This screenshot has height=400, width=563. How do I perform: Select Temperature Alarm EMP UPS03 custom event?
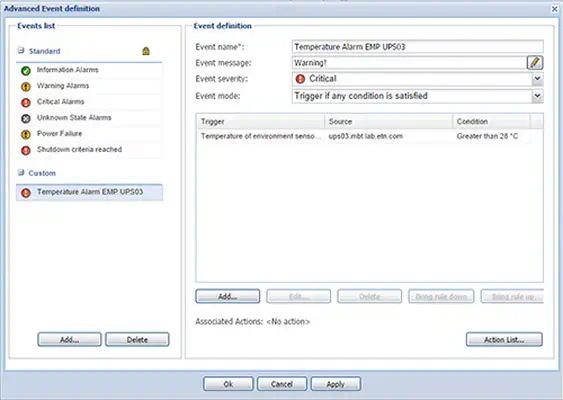[x=89, y=192]
